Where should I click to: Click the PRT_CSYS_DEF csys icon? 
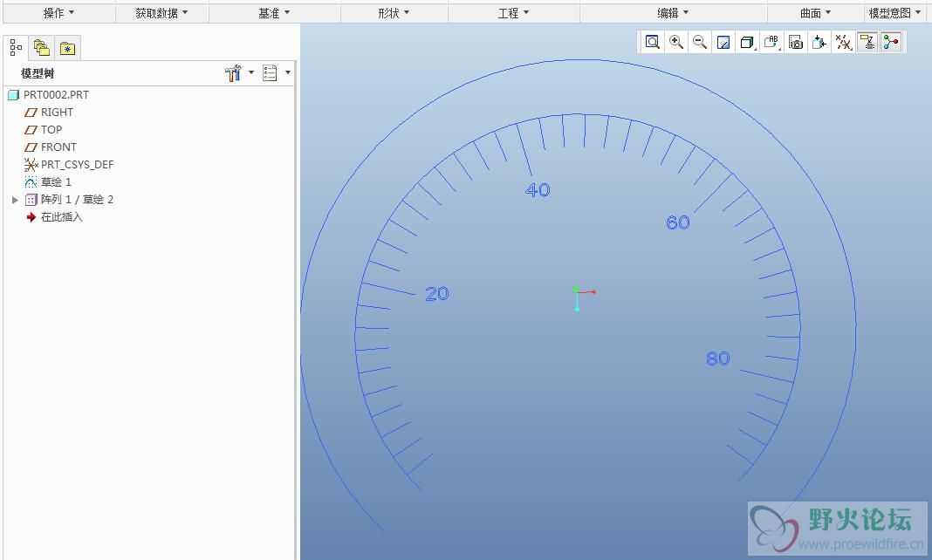(31, 165)
